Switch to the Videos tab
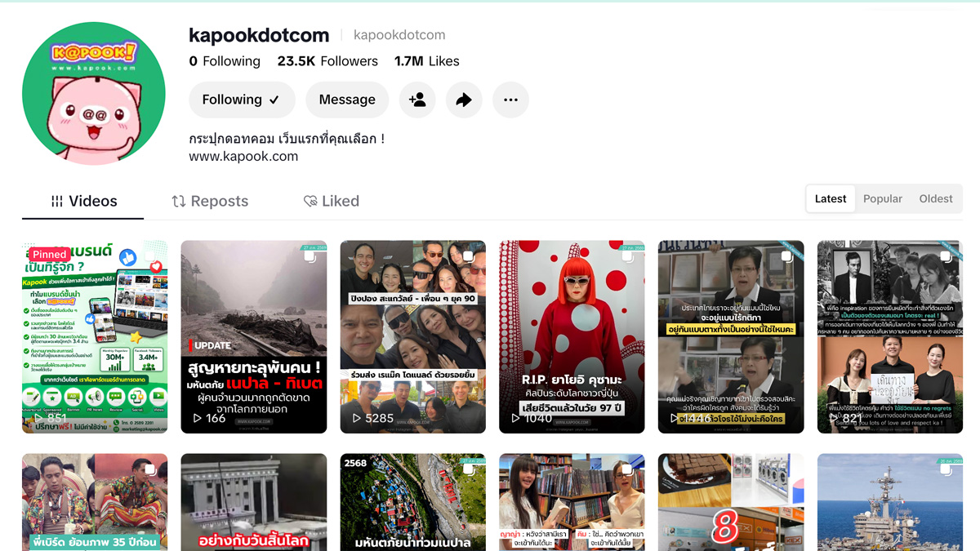This screenshot has width=980, height=551. (x=83, y=201)
